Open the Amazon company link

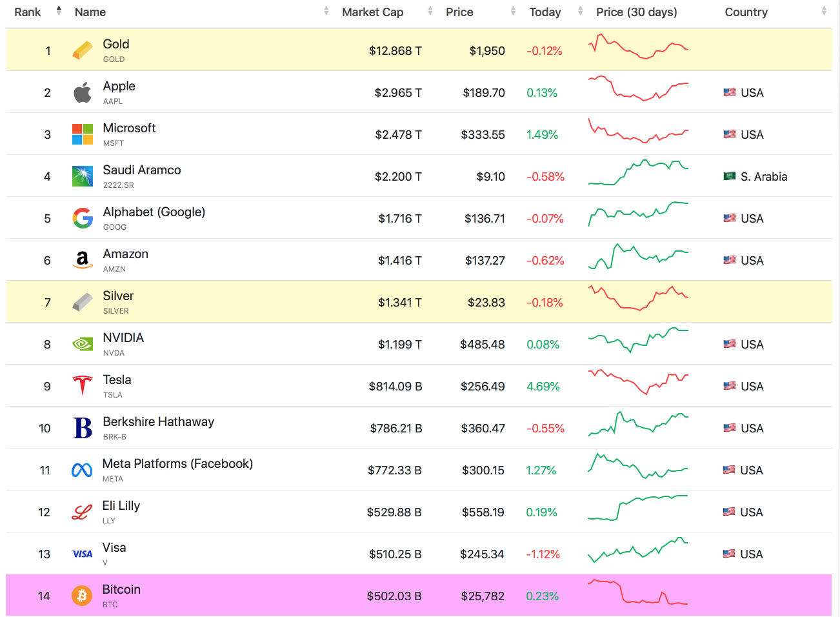click(126, 254)
